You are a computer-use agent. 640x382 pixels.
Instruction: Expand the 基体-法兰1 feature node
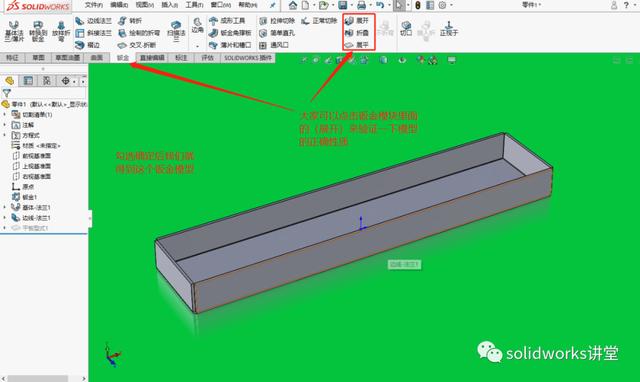[x=4, y=207]
